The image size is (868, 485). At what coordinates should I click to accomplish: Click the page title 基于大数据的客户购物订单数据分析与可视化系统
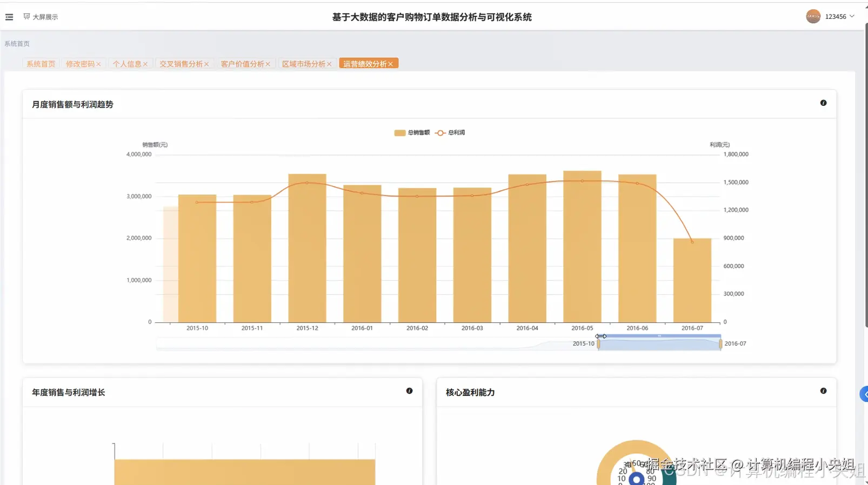point(432,17)
